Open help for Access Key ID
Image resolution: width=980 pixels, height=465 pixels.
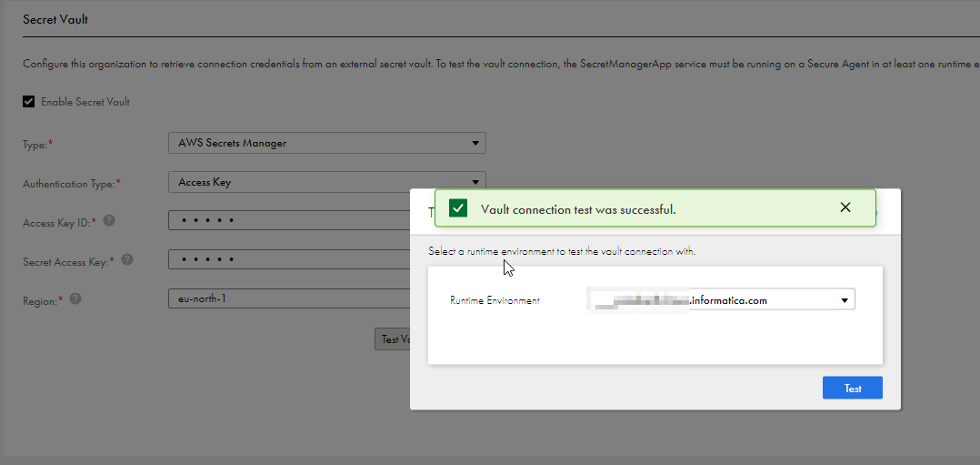coord(109,220)
